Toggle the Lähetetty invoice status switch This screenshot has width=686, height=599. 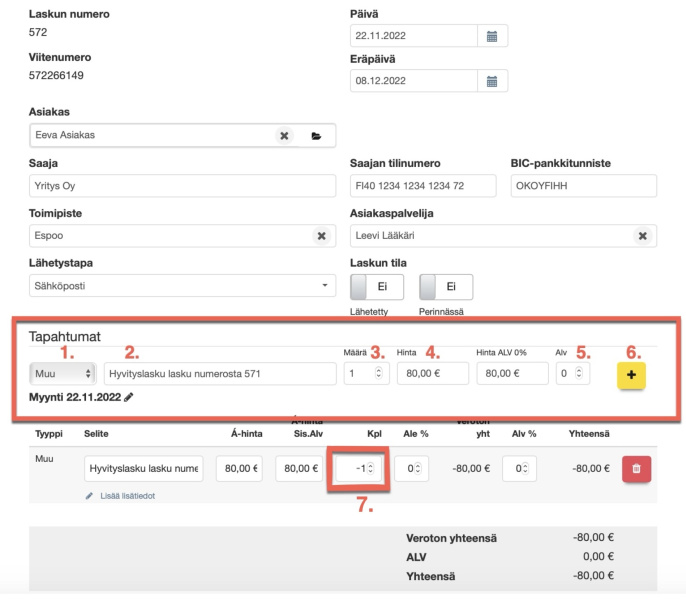tap(377, 287)
